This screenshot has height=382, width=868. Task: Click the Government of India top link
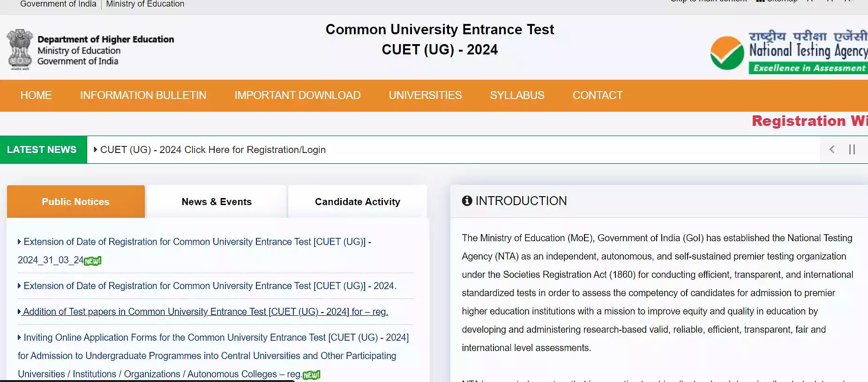coord(58,4)
